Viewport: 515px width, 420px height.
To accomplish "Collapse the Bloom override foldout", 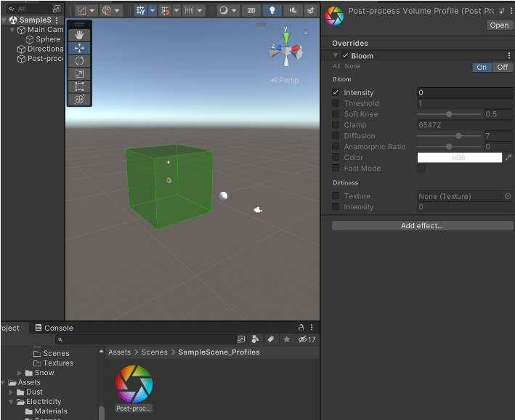I will [x=336, y=55].
